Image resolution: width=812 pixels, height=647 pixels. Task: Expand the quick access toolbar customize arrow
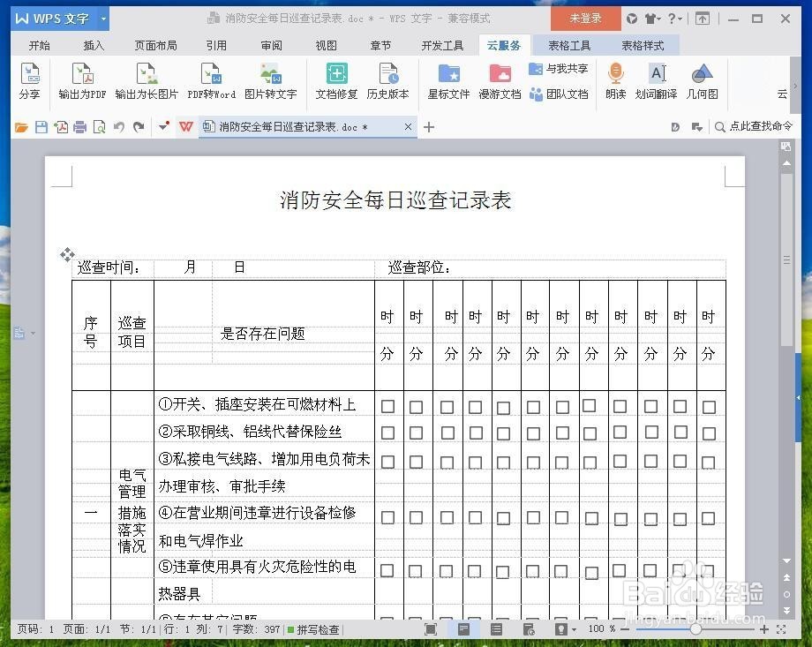(164, 126)
